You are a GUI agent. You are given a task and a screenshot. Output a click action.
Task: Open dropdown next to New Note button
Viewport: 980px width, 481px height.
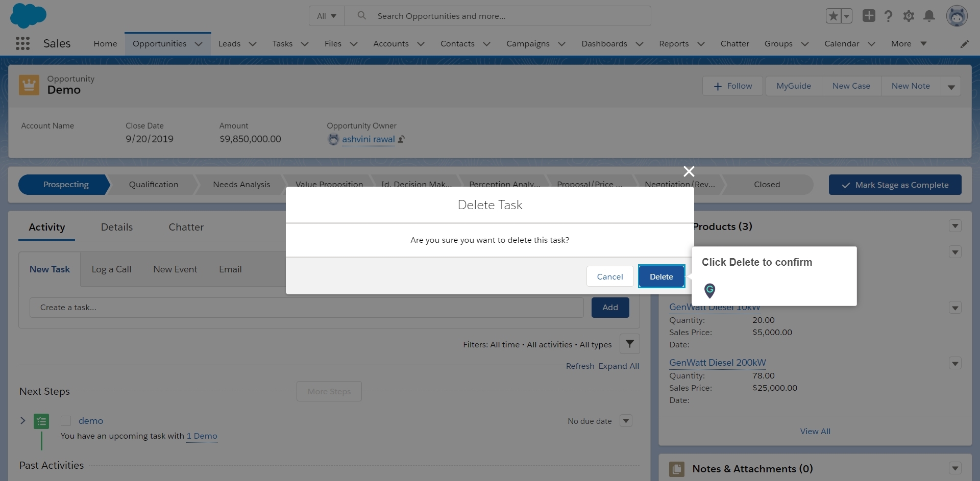tap(951, 86)
